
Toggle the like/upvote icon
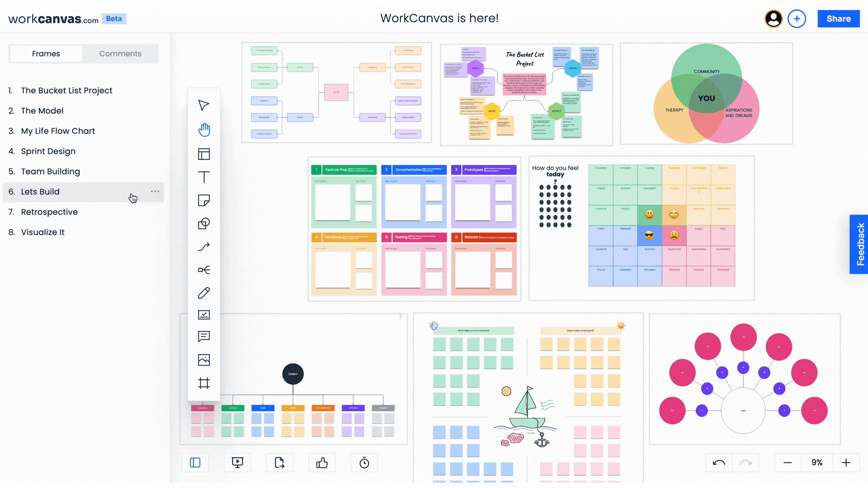tap(322, 462)
